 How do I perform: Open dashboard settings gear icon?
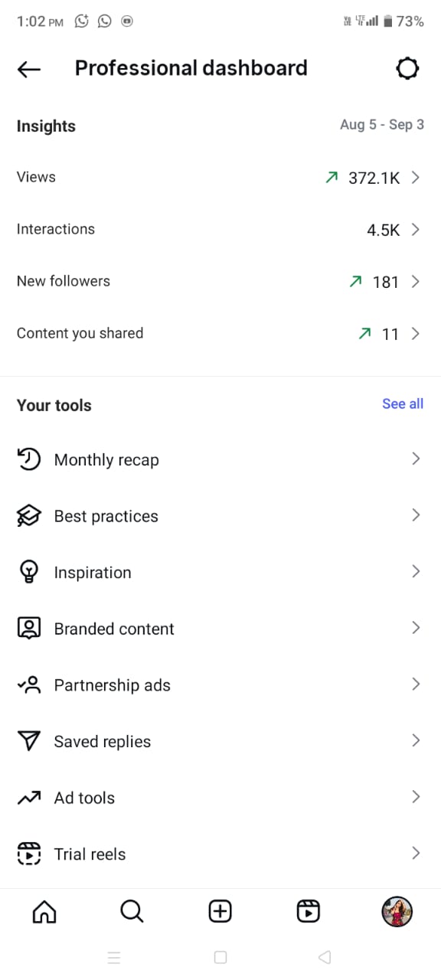(x=407, y=69)
